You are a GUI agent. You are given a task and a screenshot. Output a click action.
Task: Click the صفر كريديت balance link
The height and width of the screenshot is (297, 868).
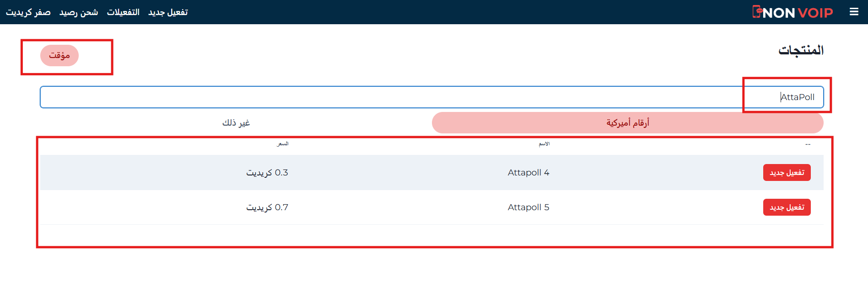(x=28, y=12)
